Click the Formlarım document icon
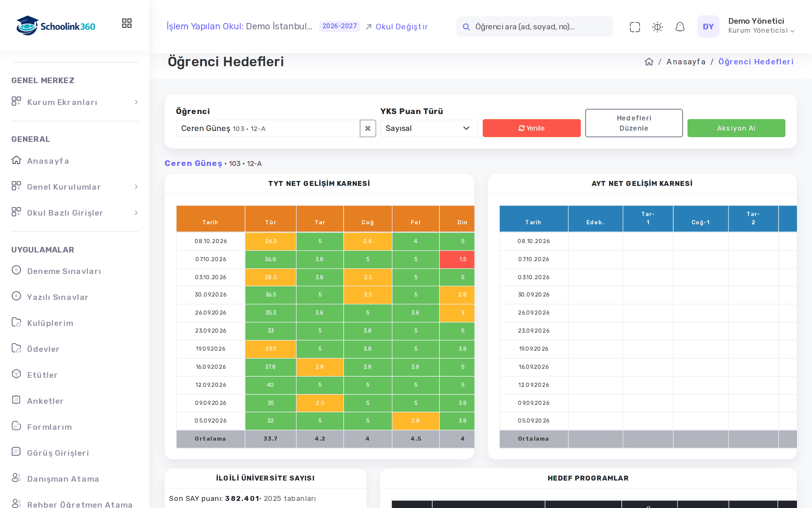The image size is (812, 508). click(x=16, y=426)
